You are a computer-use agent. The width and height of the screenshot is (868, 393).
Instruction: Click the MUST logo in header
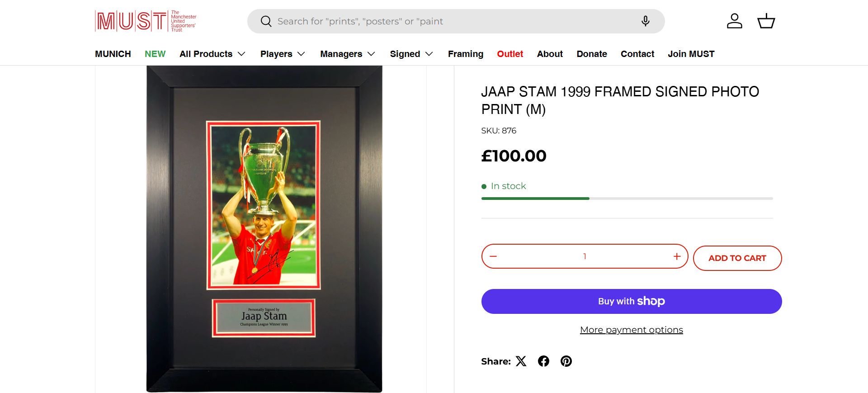(146, 21)
